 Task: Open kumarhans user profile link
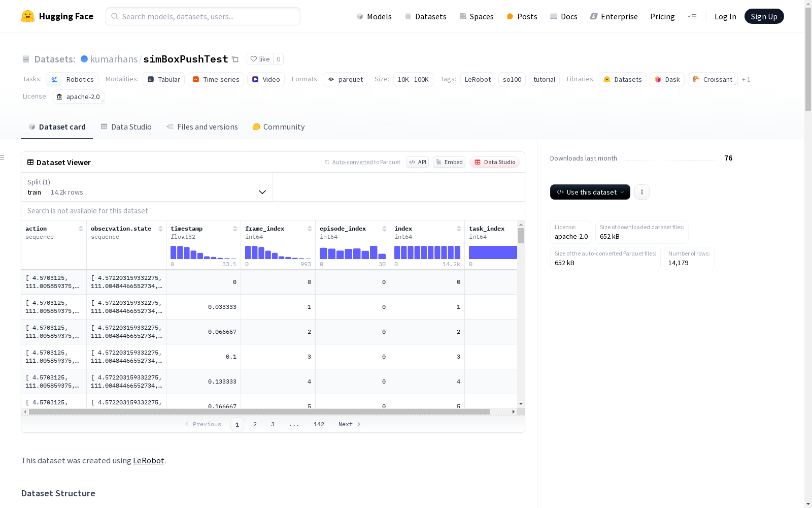point(114,59)
